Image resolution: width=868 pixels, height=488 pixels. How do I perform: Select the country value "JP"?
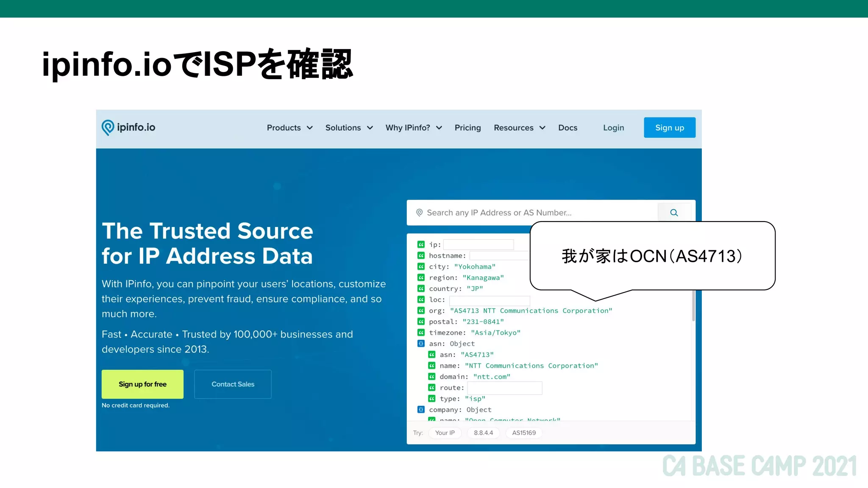coord(475,288)
